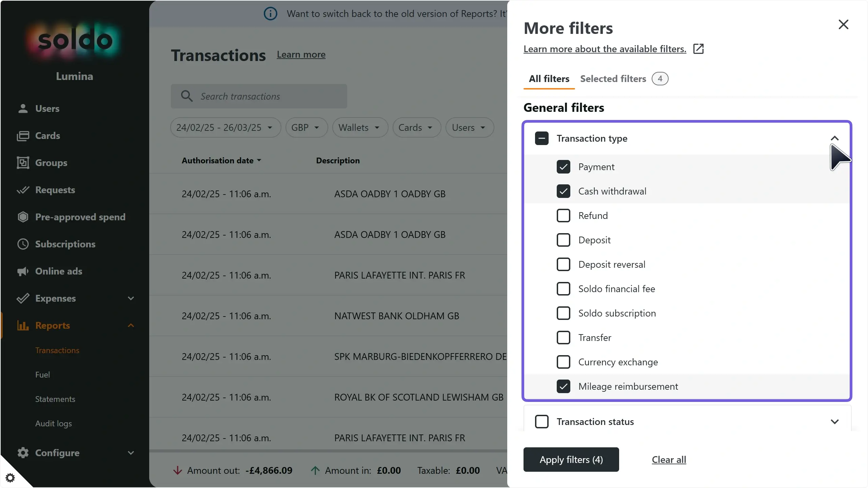Collapse the Transaction type section
The width and height of the screenshot is (868, 488).
(x=835, y=138)
